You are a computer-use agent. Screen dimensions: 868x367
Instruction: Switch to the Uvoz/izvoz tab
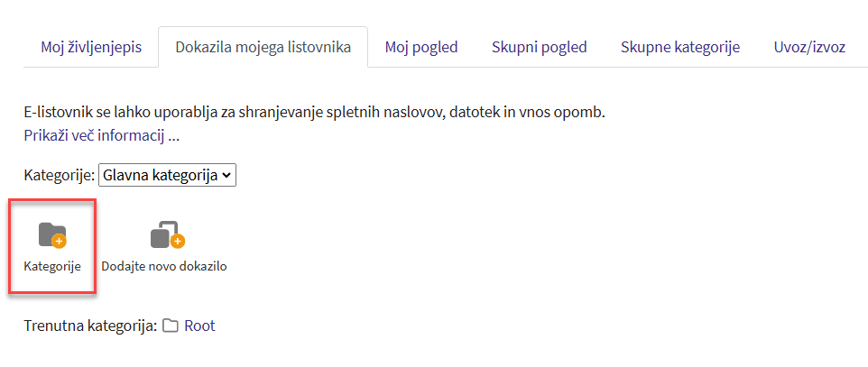coord(809,47)
